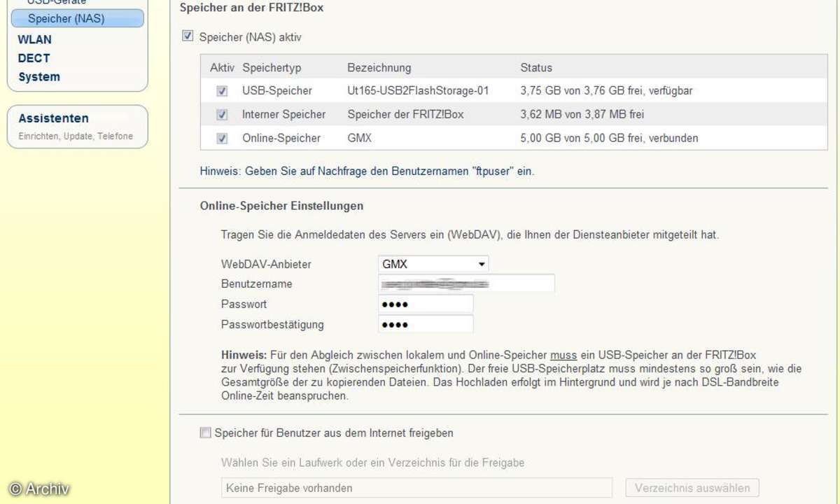Click the 'Online-Speicher Einstellungen' heading
The width and height of the screenshot is (840, 504).
click(281, 206)
